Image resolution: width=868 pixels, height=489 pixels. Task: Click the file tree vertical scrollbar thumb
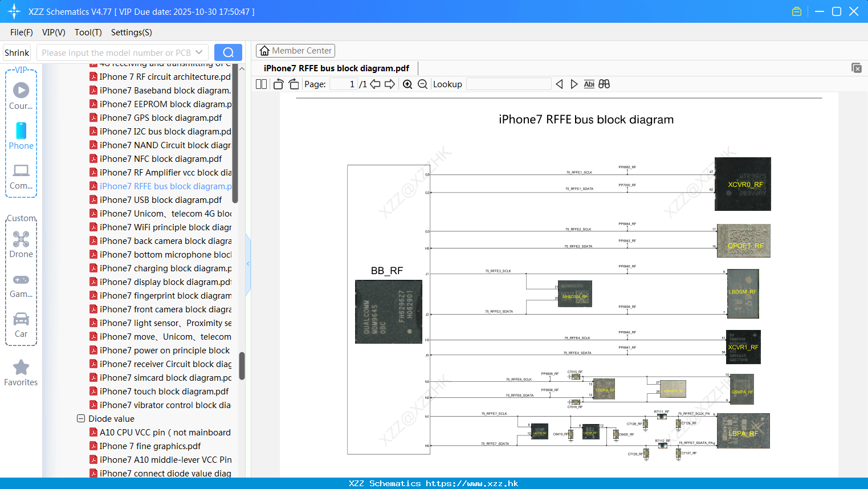click(x=242, y=365)
